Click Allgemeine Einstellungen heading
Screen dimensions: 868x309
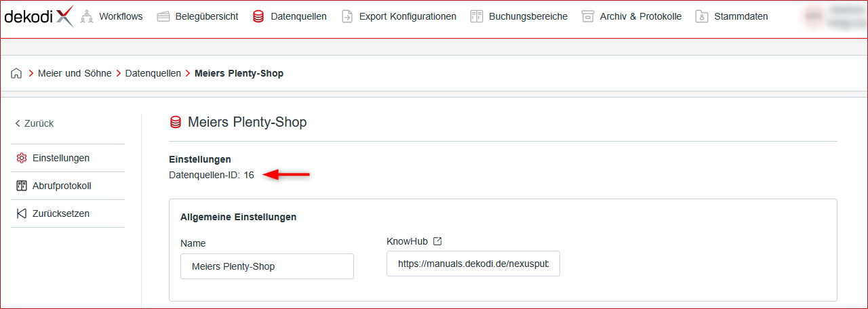pyautogui.click(x=238, y=218)
